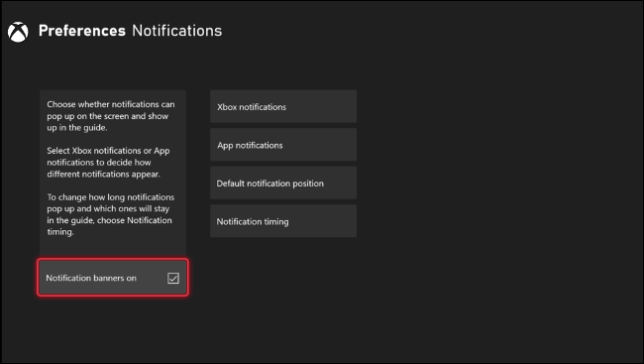Open Notification timing settings
This screenshot has width=644, height=364.
pos(283,221)
